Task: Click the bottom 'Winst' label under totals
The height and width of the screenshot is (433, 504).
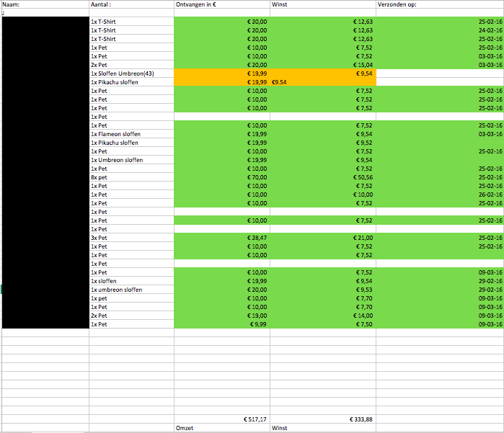Action: click(x=323, y=428)
